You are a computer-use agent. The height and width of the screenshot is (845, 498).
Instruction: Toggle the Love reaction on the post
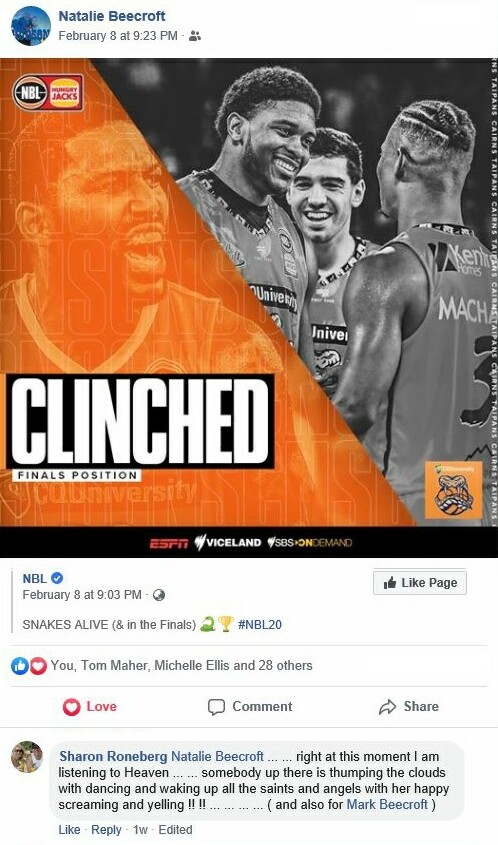89,707
